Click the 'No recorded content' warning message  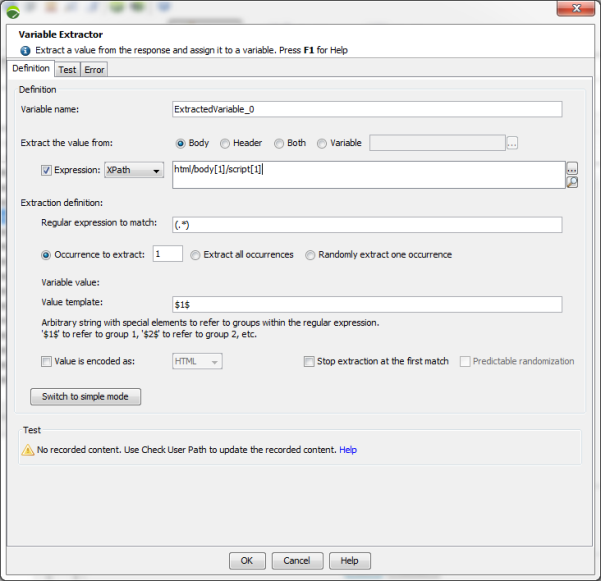(186, 450)
